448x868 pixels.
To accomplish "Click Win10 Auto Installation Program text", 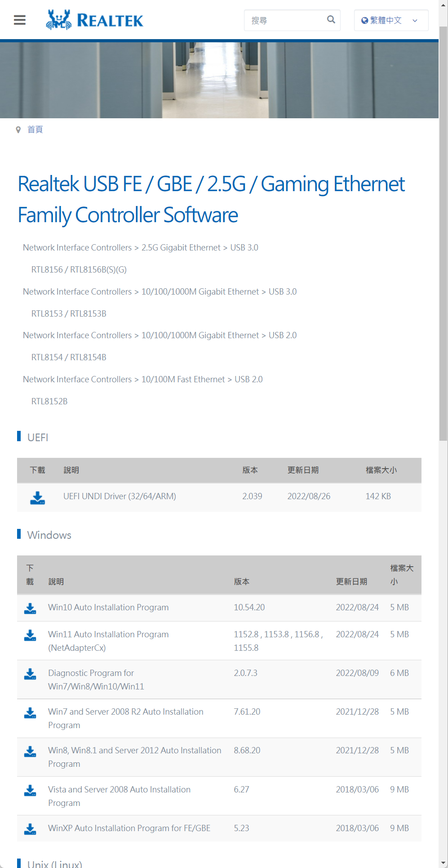I will [108, 607].
